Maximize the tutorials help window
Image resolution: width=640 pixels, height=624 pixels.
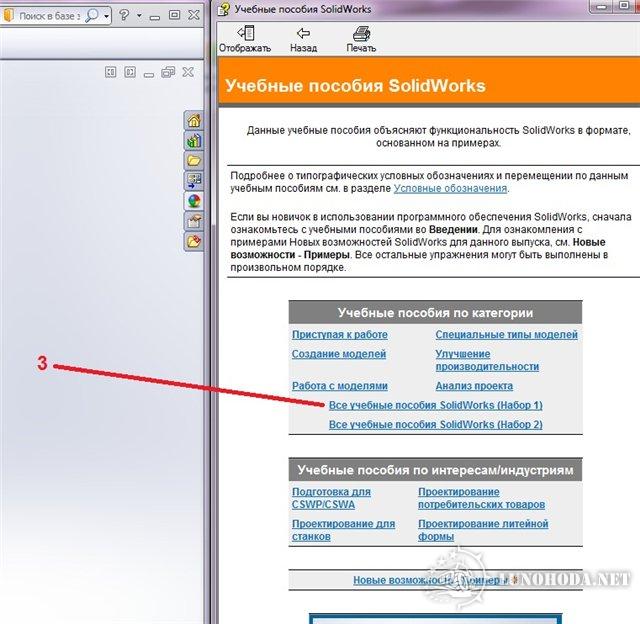[624, 5]
